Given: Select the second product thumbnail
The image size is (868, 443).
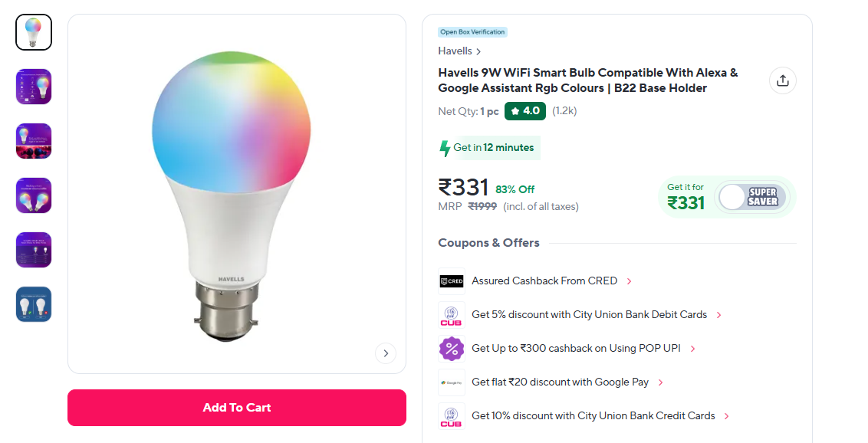Looking at the screenshot, I should pyautogui.click(x=34, y=87).
